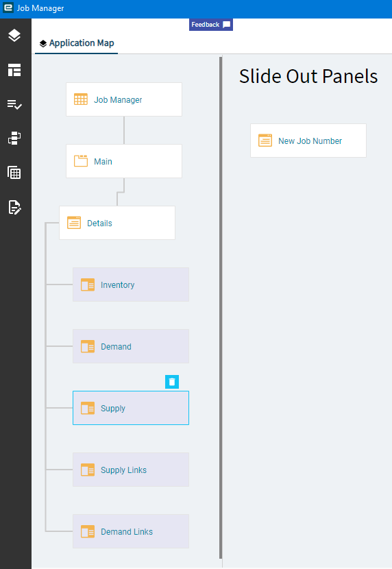This screenshot has height=569, width=392.
Task: Delete the selected Supply node with trash icon
Action: (172, 382)
